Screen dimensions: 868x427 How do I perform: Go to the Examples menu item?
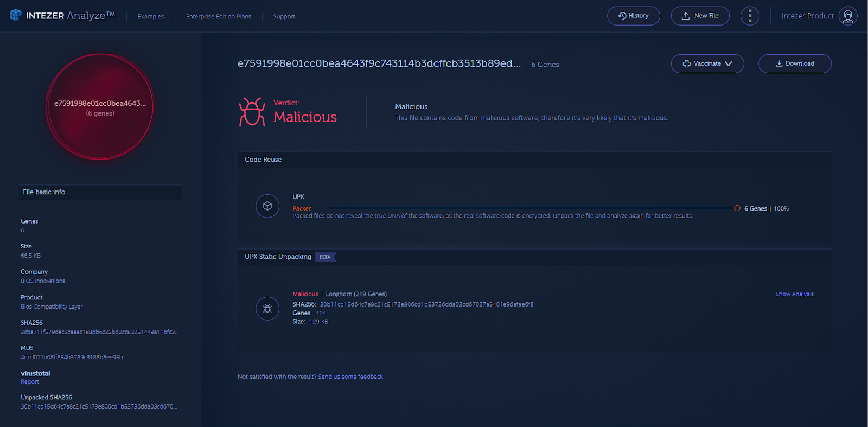pos(151,17)
